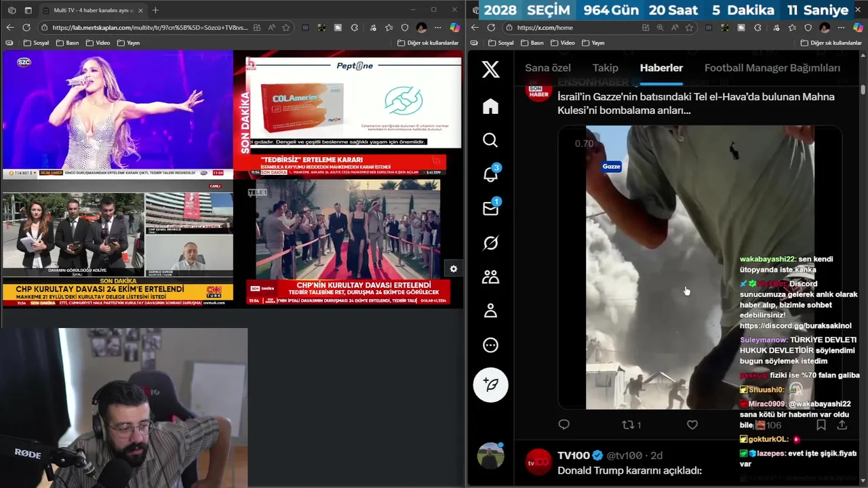Image resolution: width=868 pixels, height=488 pixels.
Task: Open browser profile avatar in x.com window
Action: [x=825, y=27]
